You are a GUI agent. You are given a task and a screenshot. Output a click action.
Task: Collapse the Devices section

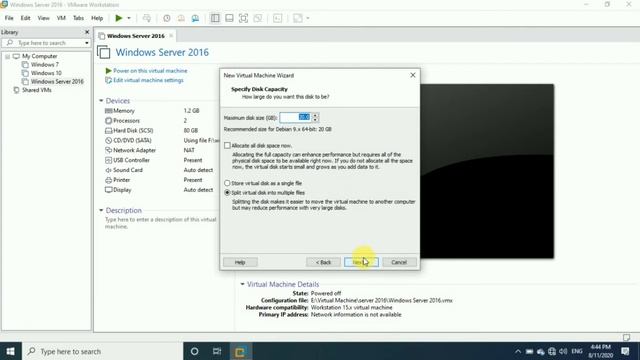click(x=101, y=100)
